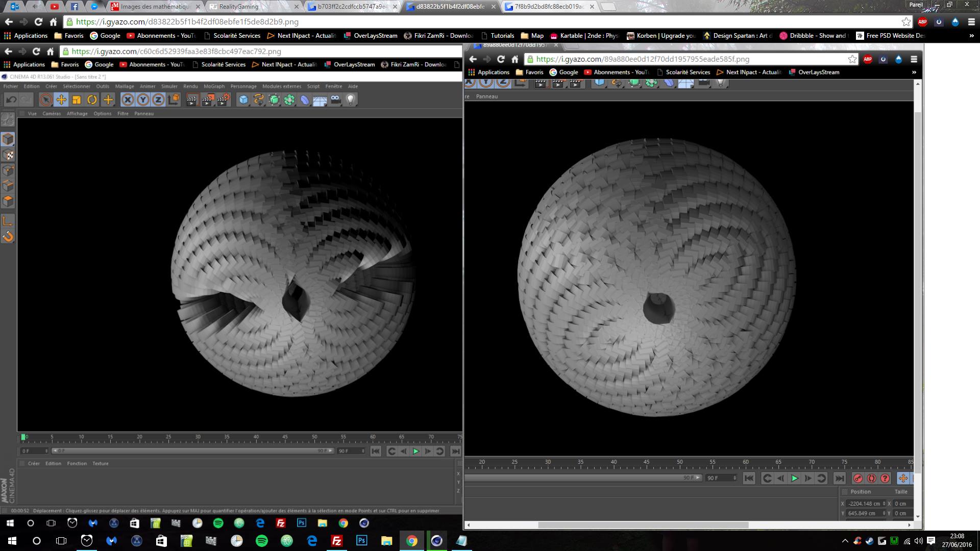Click the Y position field showing 645.849 cm
This screenshot has width=980, height=551.
pyautogui.click(x=866, y=513)
